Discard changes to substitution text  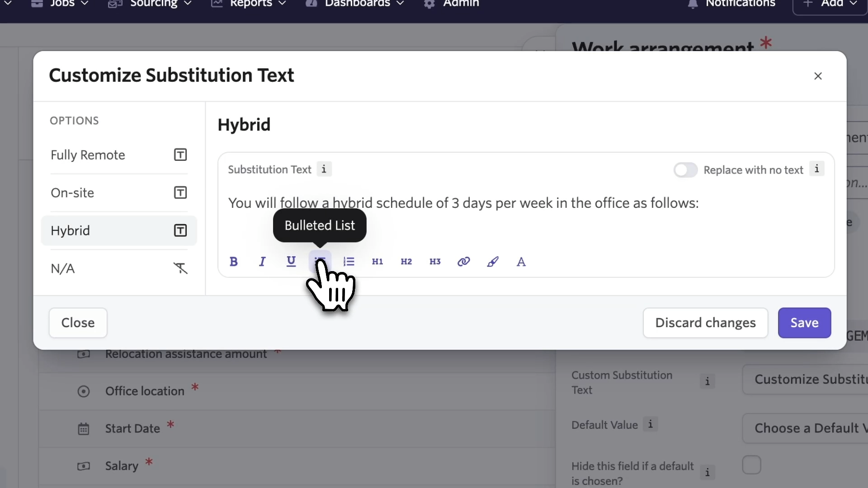click(705, 323)
